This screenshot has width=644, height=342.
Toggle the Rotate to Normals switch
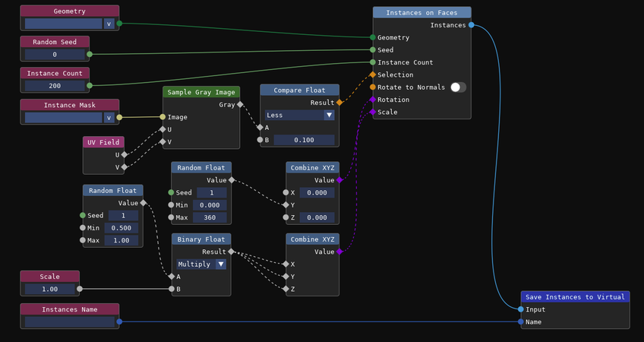point(458,87)
